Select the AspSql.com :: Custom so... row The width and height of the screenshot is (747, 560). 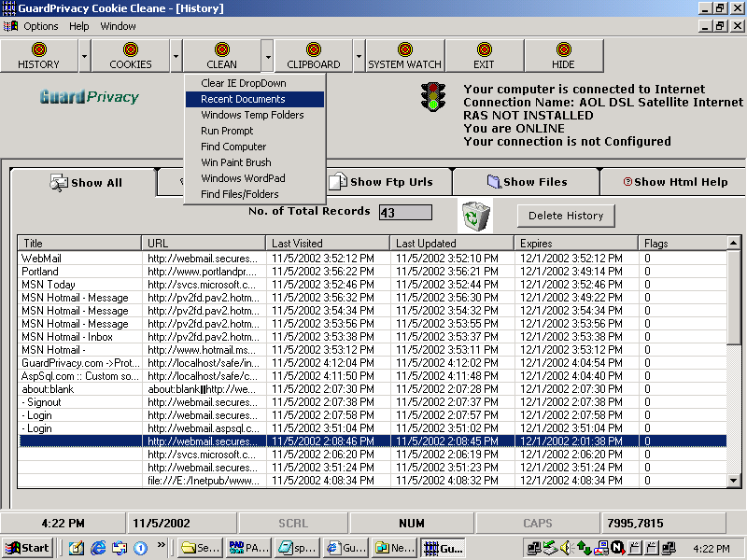[x=373, y=376]
